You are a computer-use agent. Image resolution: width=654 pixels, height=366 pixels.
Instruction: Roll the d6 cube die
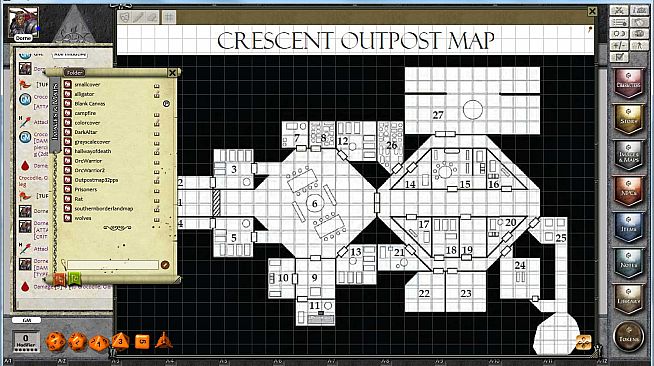click(142, 342)
